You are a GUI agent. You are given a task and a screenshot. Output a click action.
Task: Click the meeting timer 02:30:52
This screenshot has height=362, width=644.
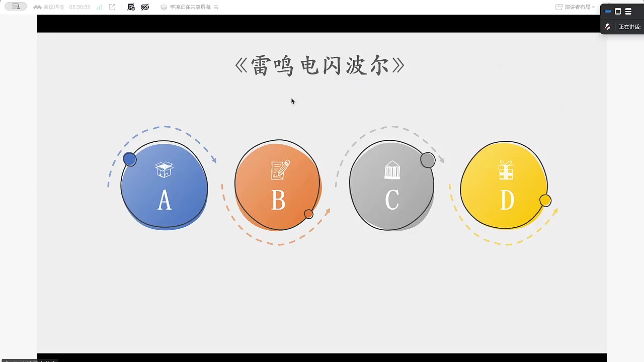pyautogui.click(x=79, y=7)
